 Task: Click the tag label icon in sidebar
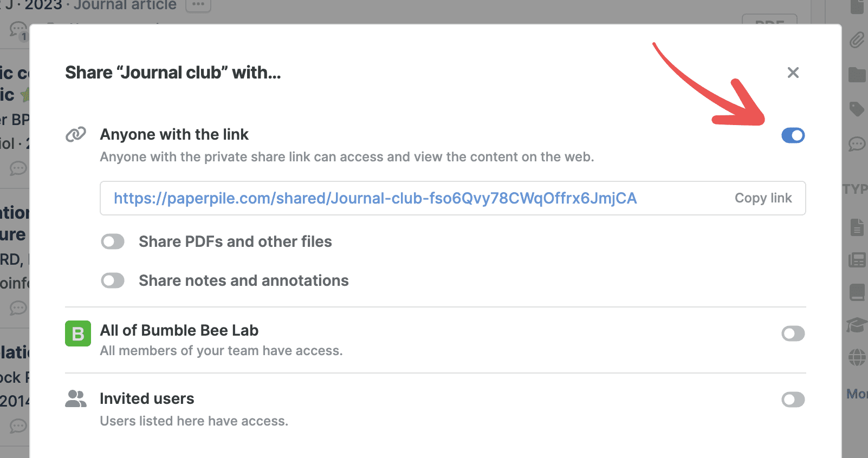click(857, 109)
